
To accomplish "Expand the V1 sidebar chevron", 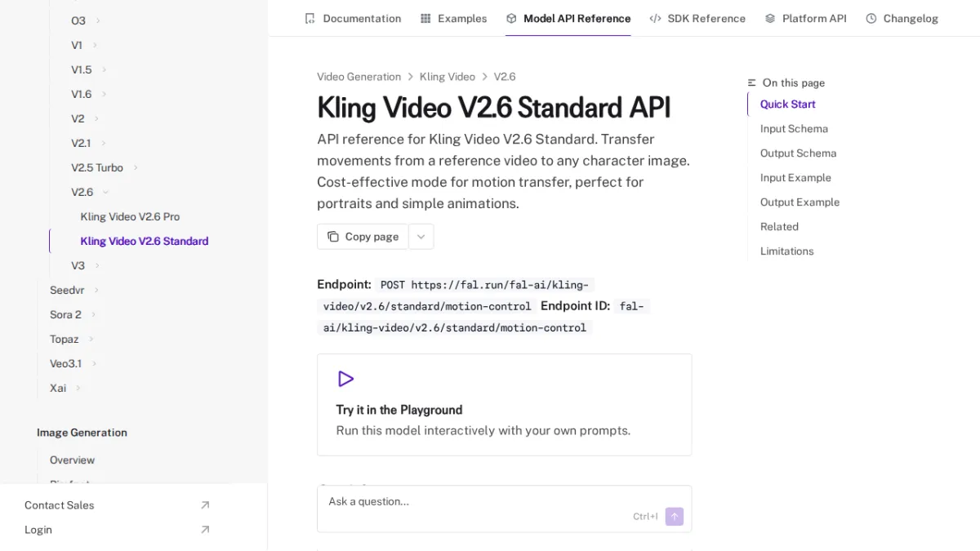I will tap(95, 45).
